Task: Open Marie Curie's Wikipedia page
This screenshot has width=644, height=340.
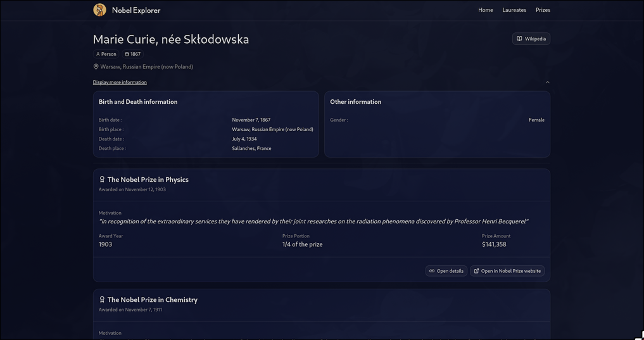Action: (x=531, y=39)
